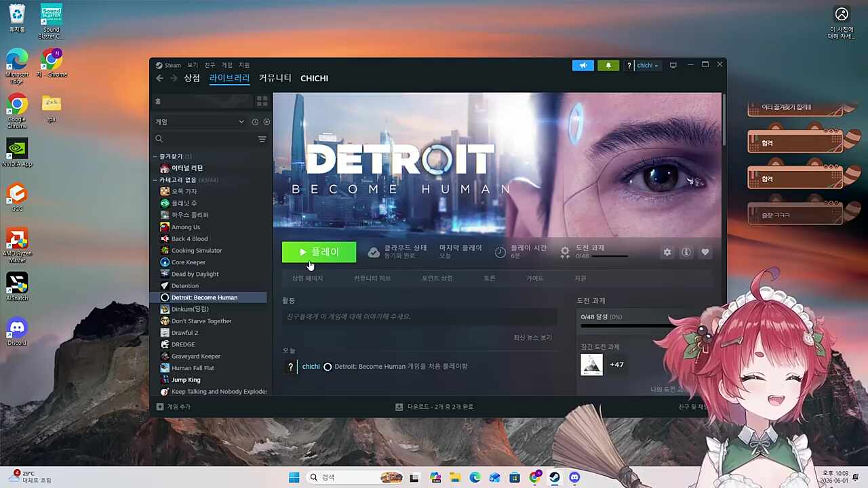Switch to the 커뮤니티 tab
Image resolution: width=868 pixels, height=488 pixels.
pyautogui.click(x=275, y=79)
